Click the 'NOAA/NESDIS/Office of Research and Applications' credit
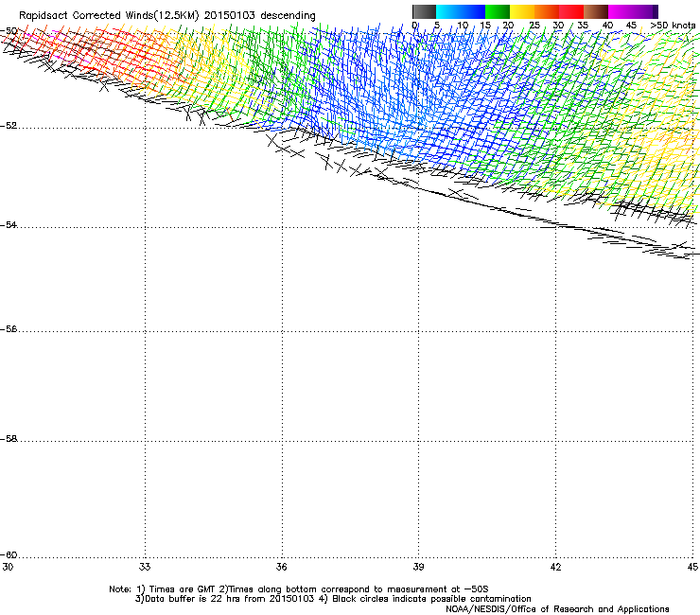Viewport: 700px width, 615px height. 557,609
